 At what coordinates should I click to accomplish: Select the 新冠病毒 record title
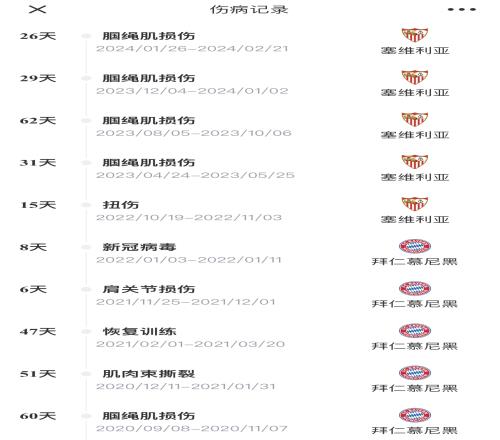139,247
